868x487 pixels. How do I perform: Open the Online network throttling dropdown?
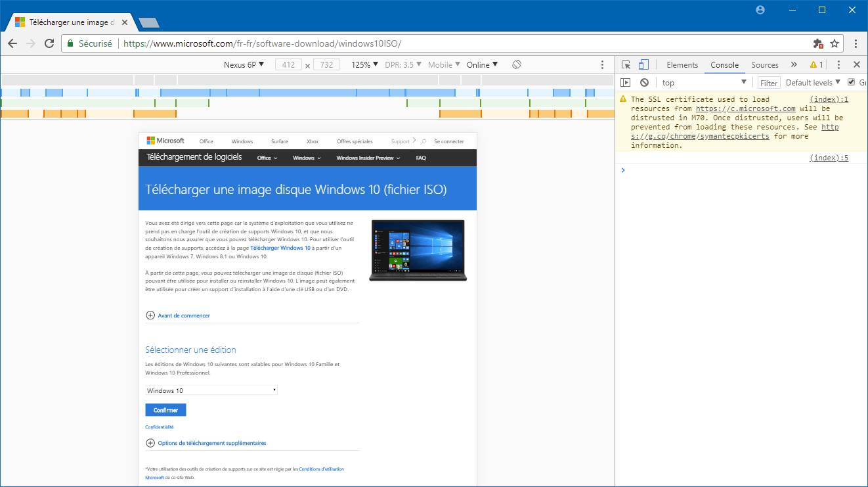tap(483, 64)
